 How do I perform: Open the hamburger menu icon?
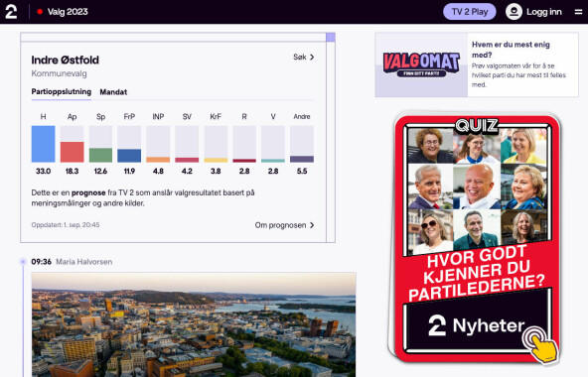(578, 12)
